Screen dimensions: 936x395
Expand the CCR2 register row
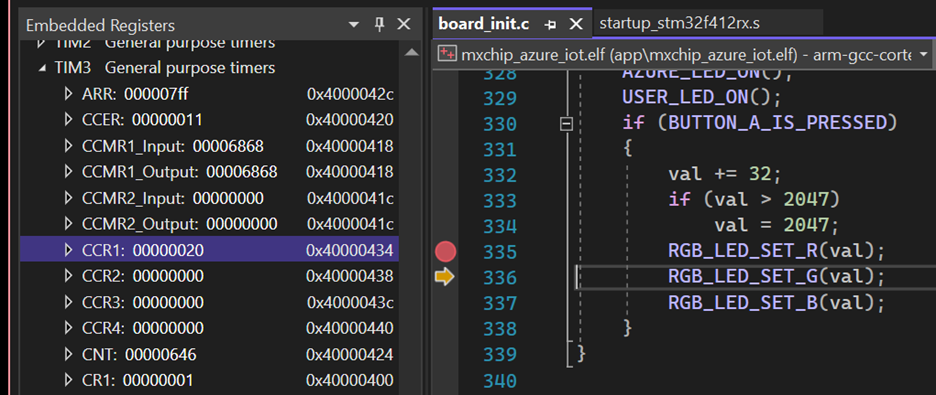coord(69,276)
